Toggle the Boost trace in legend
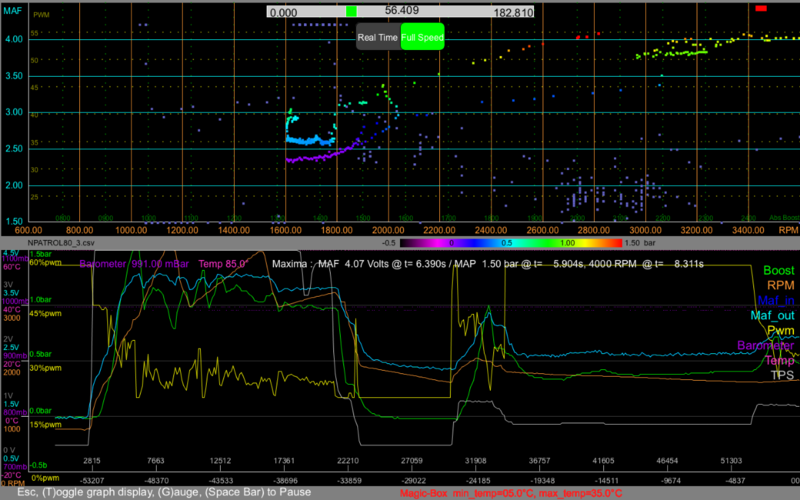The image size is (800, 500). pyautogui.click(x=776, y=270)
